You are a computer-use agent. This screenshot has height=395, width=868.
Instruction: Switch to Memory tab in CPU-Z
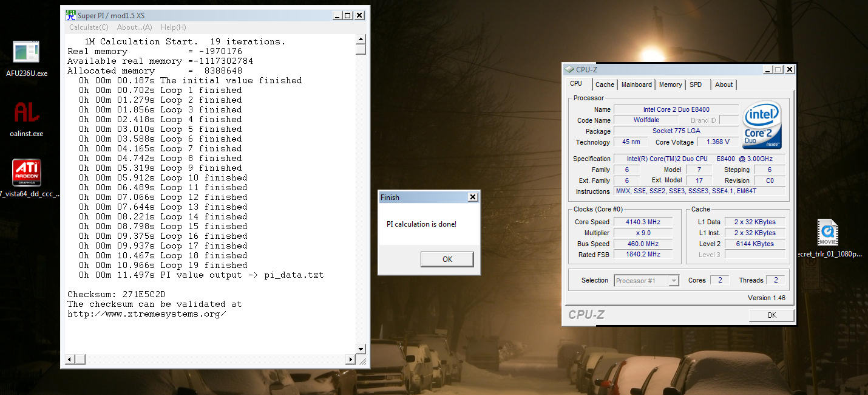point(670,84)
